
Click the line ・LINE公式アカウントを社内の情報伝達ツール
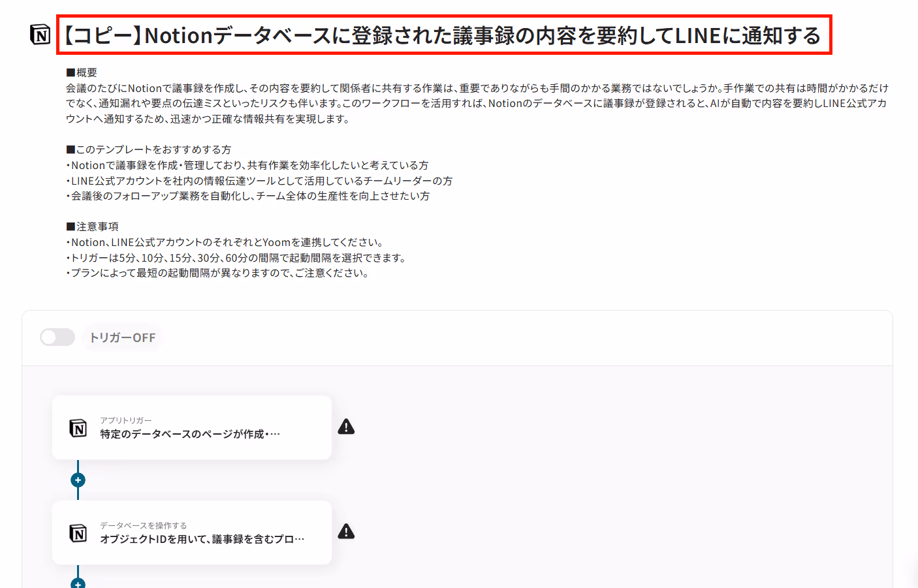coord(259,181)
